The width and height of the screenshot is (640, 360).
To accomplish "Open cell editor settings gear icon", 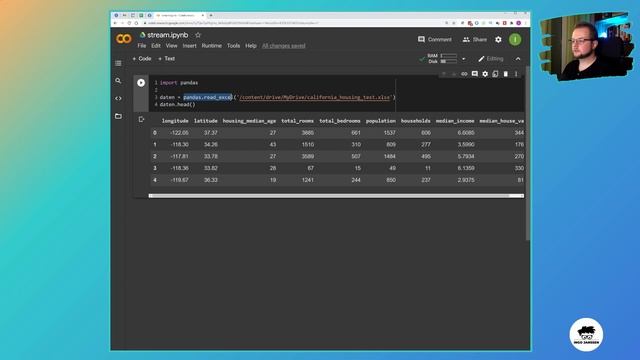I will pos(485,74).
